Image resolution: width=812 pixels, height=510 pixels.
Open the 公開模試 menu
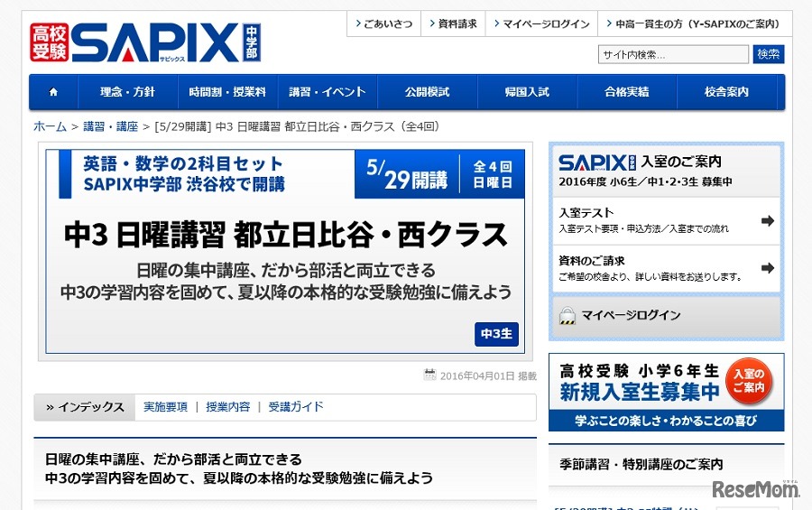point(428,92)
